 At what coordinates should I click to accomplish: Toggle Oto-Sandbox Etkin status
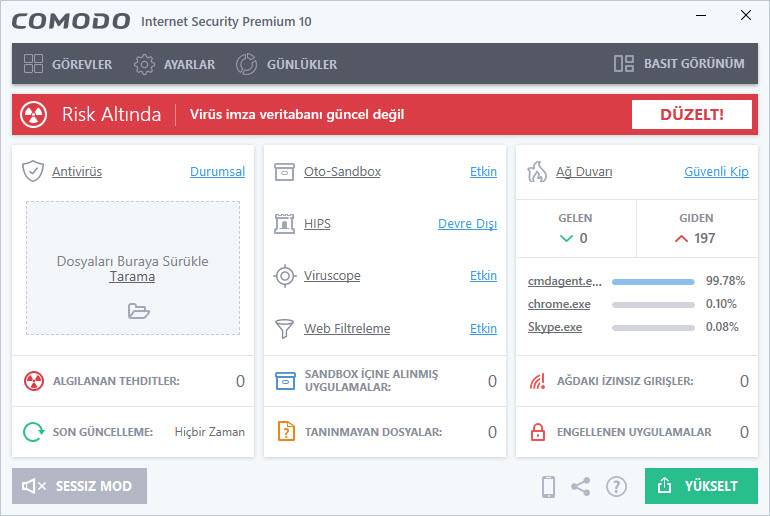483,172
